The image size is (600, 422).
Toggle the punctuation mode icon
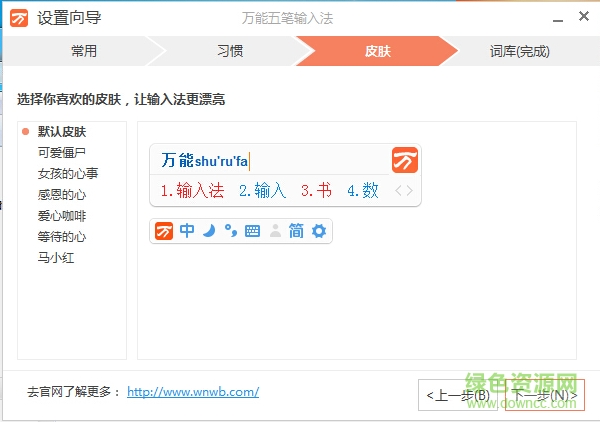(x=231, y=231)
